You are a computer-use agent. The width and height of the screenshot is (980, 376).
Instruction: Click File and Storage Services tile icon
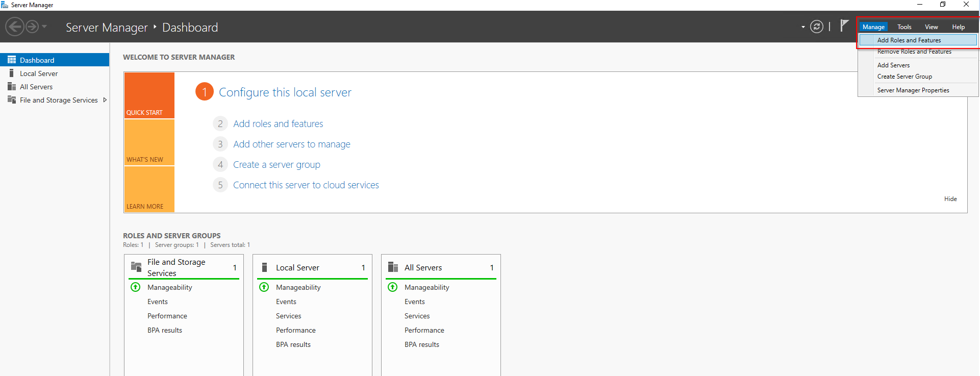(136, 267)
